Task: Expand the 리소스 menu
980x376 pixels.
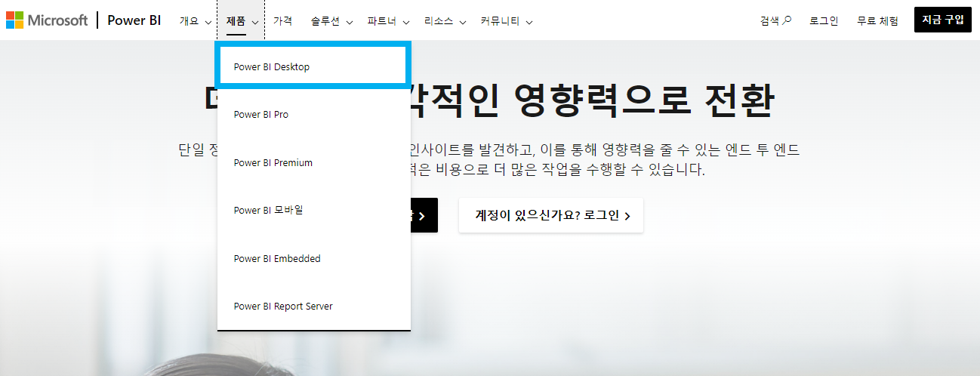Action: coord(445,21)
